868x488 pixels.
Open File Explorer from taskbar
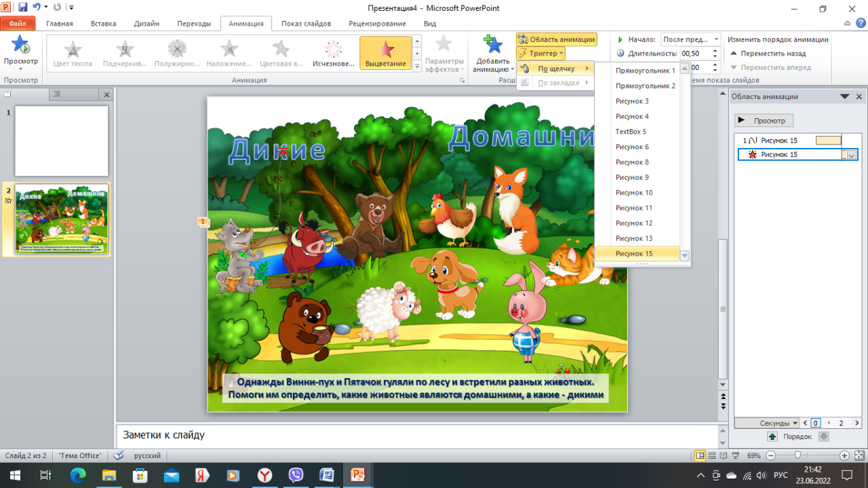point(108,474)
